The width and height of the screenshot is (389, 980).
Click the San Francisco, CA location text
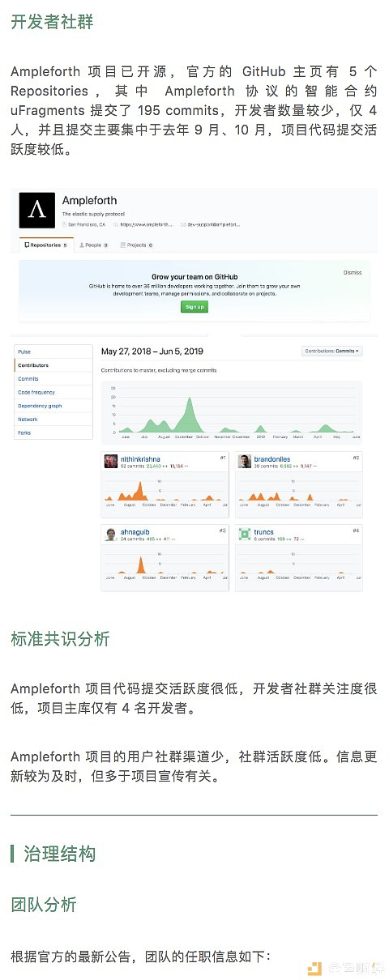(88, 224)
